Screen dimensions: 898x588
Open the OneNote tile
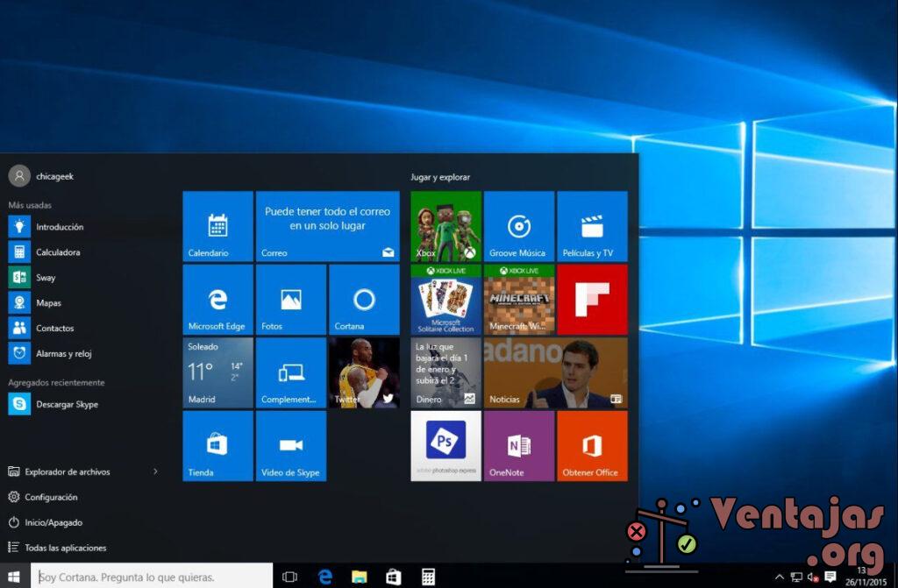click(x=518, y=445)
